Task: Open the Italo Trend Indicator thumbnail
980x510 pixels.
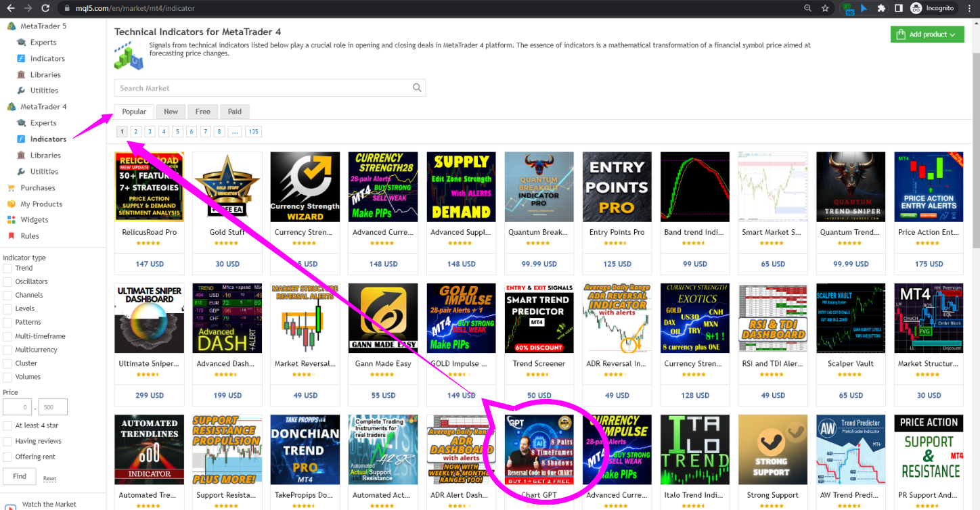Action: click(695, 449)
